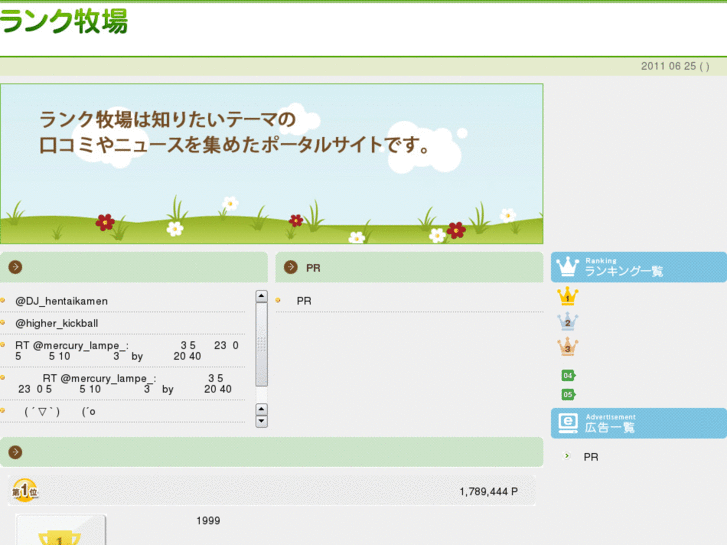Click the gold crown rank 1 icon
This screenshot has width=727, height=545.
click(x=568, y=296)
